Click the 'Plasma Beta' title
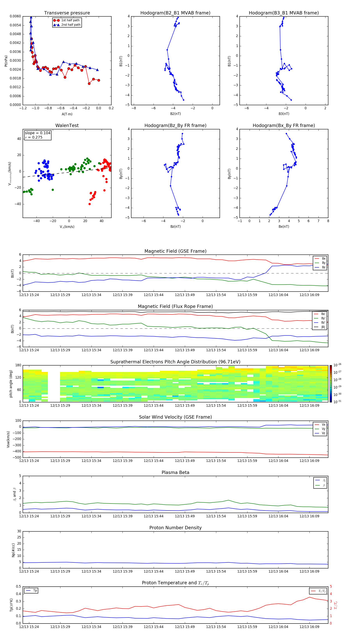The width and height of the screenshot is (351, 644). pyautogui.click(x=175, y=473)
